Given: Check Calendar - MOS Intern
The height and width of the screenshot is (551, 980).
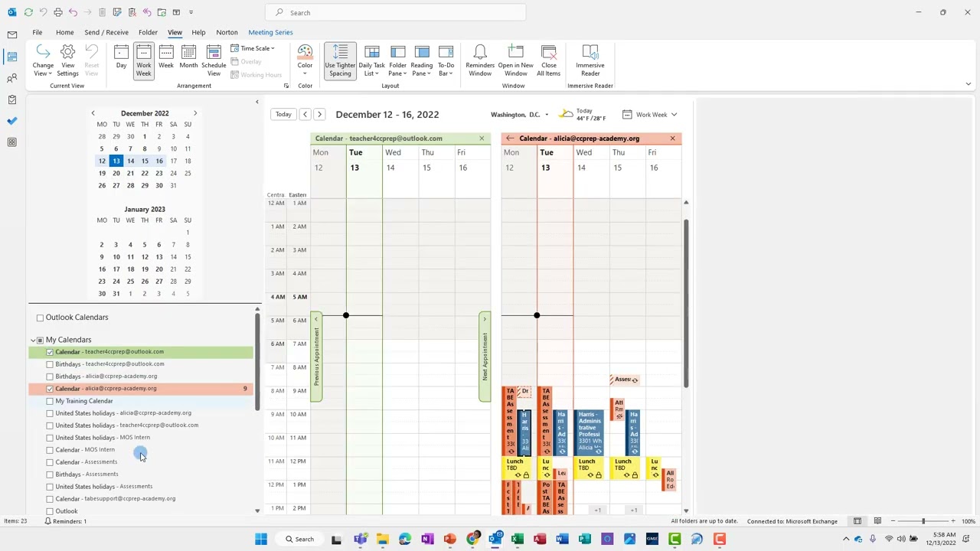Looking at the screenshot, I should point(50,450).
